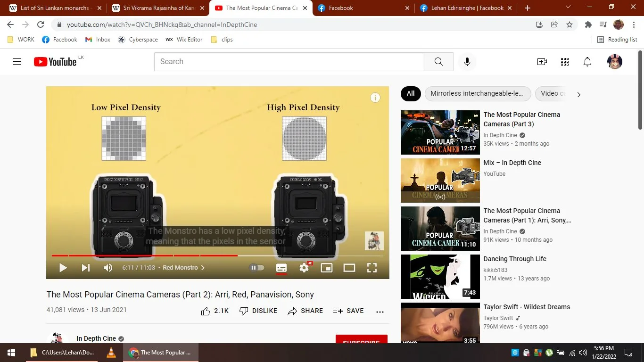Image resolution: width=644 pixels, height=362 pixels.
Task: Show more filter chips with the arrow
Action: [579, 94]
